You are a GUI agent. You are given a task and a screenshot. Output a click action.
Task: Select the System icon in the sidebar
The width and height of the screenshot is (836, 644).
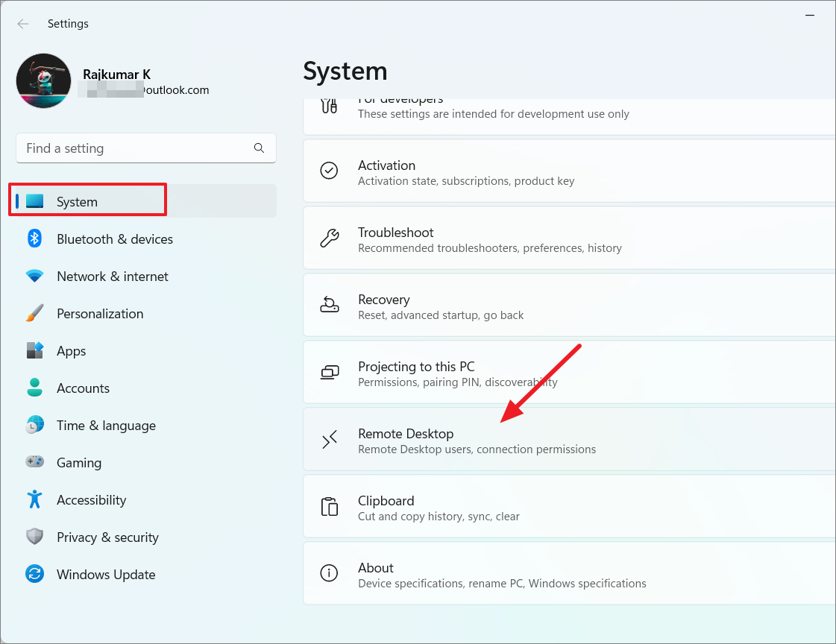coord(34,201)
